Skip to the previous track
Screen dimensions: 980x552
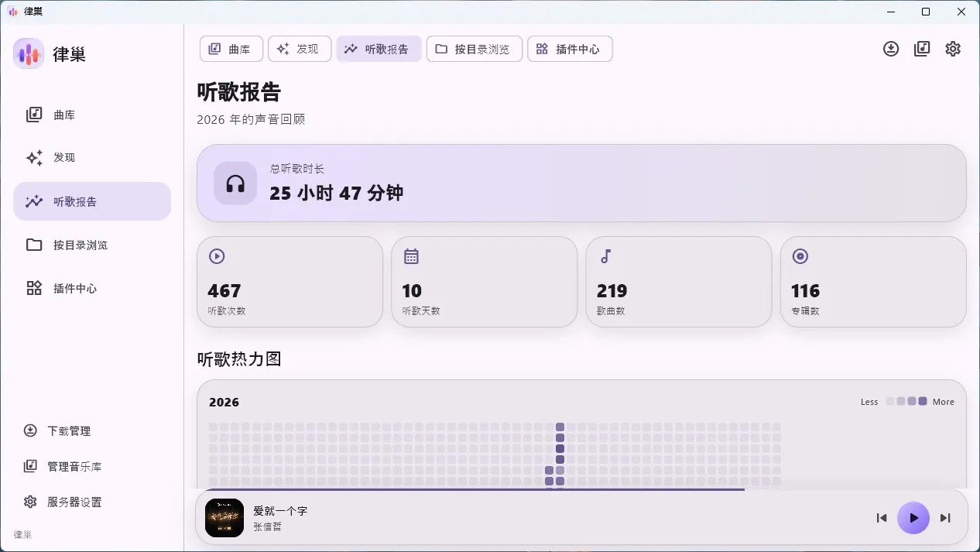(882, 518)
